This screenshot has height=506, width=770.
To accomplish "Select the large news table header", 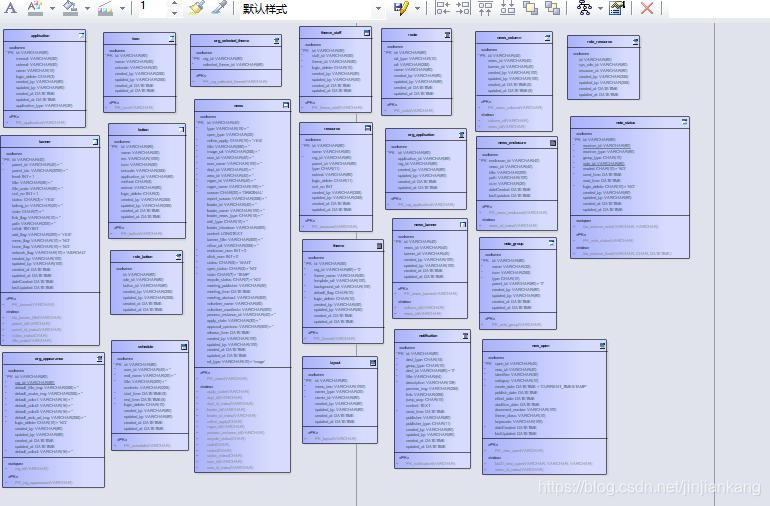I will point(242,106).
